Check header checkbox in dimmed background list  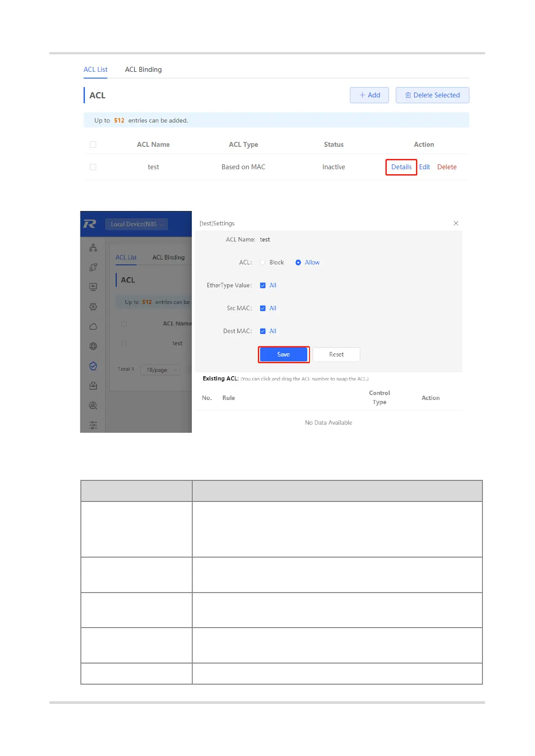124,324
